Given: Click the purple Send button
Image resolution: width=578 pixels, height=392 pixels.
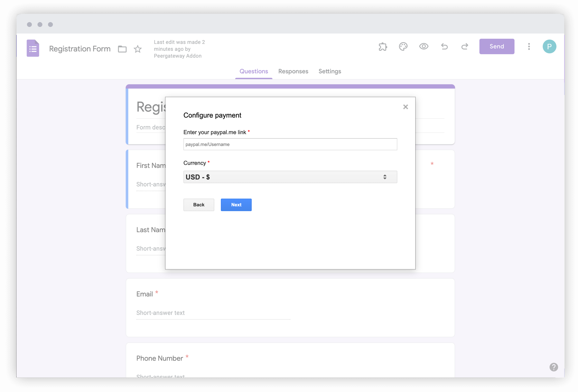Looking at the screenshot, I should (497, 46).
